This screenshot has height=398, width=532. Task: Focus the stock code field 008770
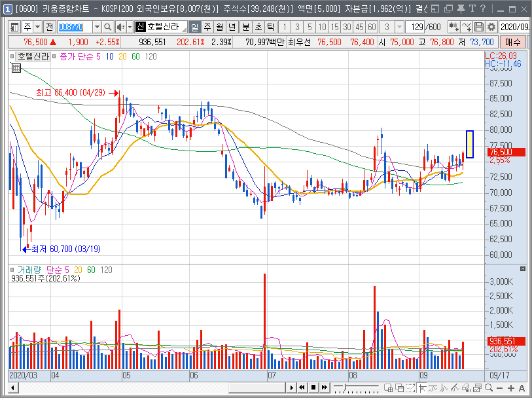tap(75, 26)
